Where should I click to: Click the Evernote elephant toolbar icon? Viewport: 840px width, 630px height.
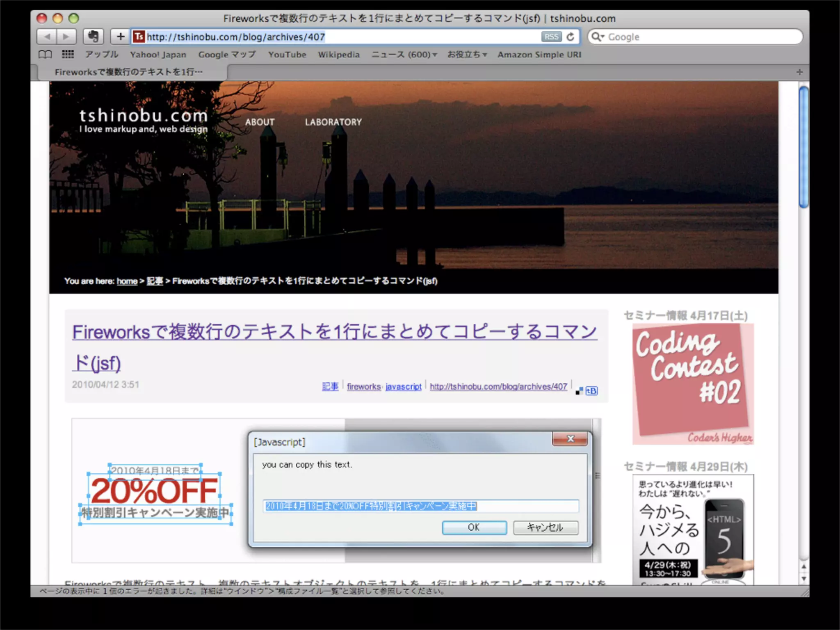(93, 37)
